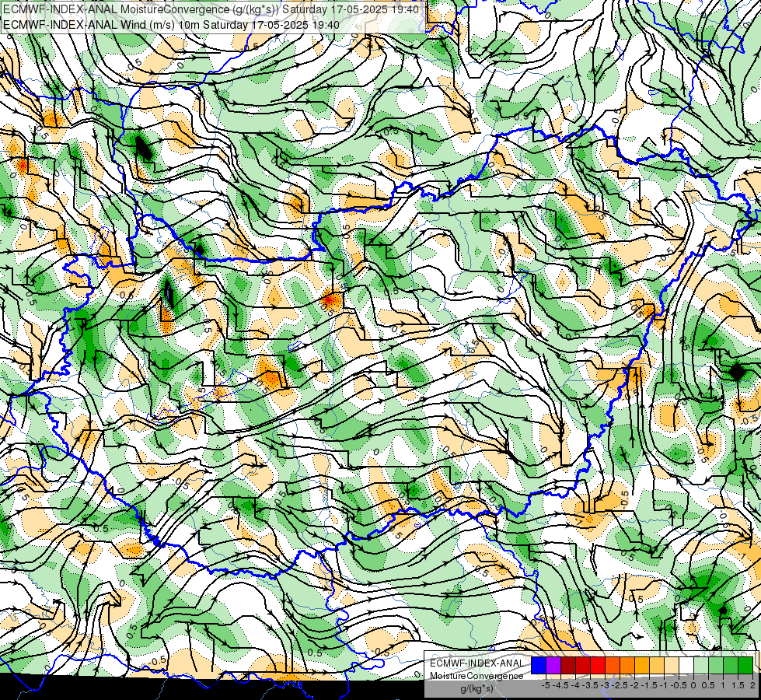Select the -2 legend tick label
This screenshot has width=761, height=700.
tap(635, 685)
